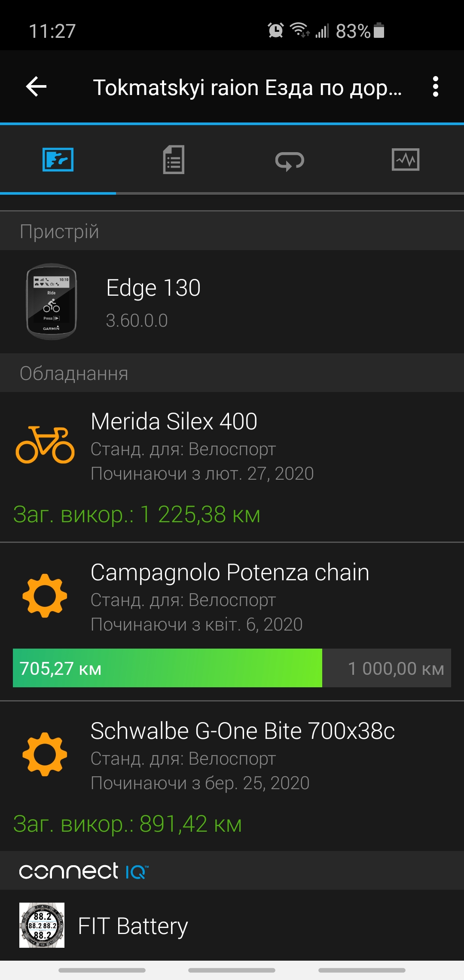Tap the Edge 130 device image
Screen dimensions: 464x980
[52, 302]
